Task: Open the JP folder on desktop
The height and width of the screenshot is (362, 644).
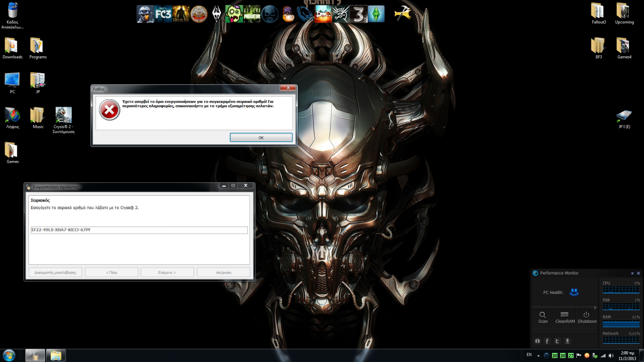Action: pyautogui.click(x=38, y=83)
